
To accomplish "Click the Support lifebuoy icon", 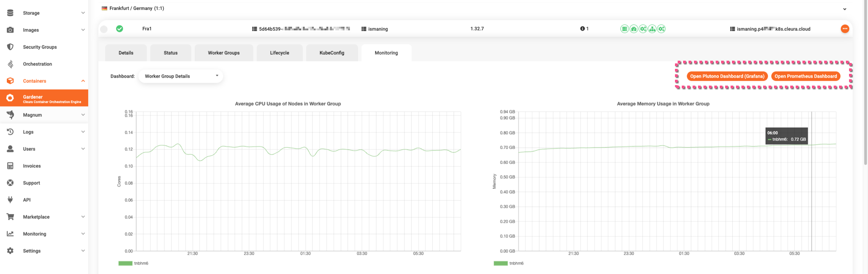I will click(10, 183).
